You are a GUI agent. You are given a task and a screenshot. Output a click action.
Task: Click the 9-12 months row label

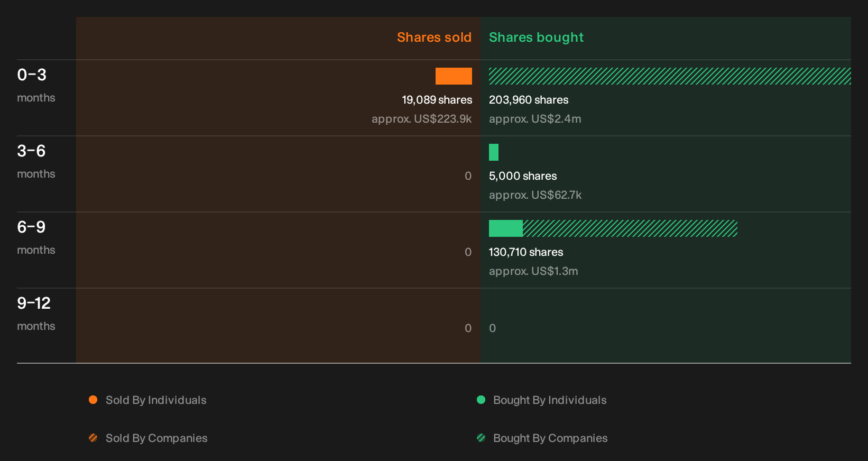[36, 314]
